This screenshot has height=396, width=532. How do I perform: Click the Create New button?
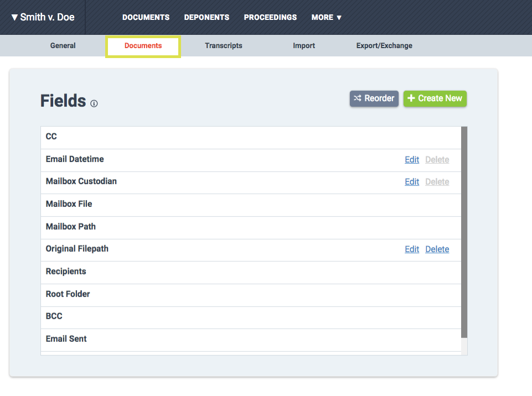(x=435, y=98)
